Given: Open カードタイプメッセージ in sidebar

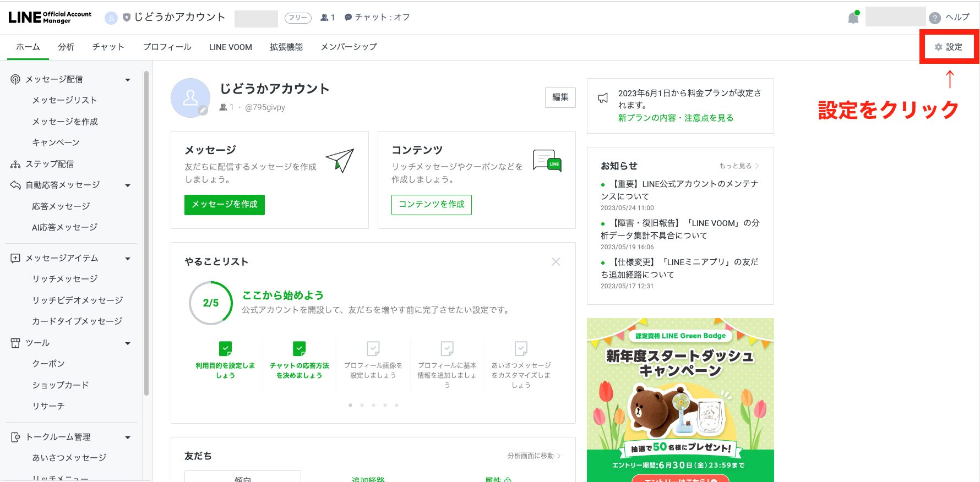Looking at the screenshot, I should point(77,321).
